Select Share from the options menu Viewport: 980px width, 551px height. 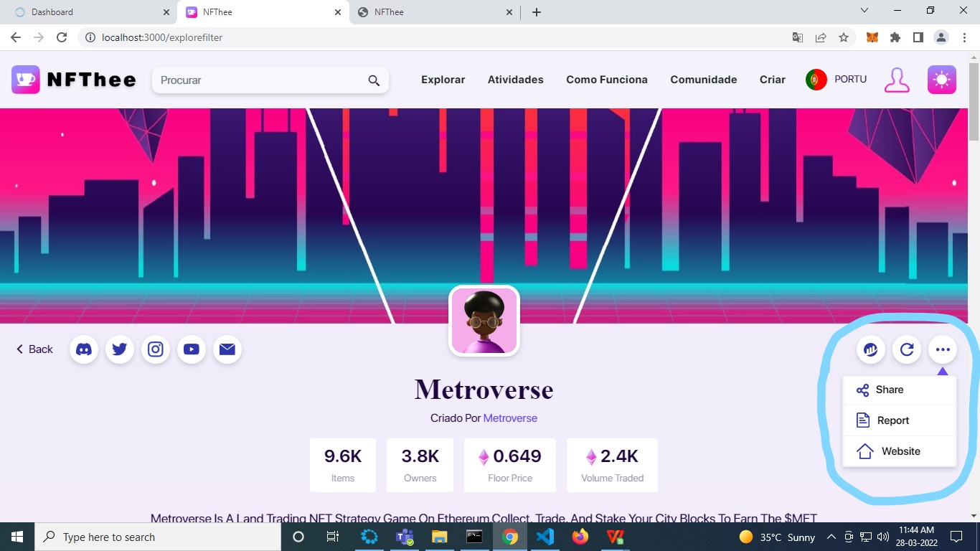pyautogui.click(x=890, y=390)
